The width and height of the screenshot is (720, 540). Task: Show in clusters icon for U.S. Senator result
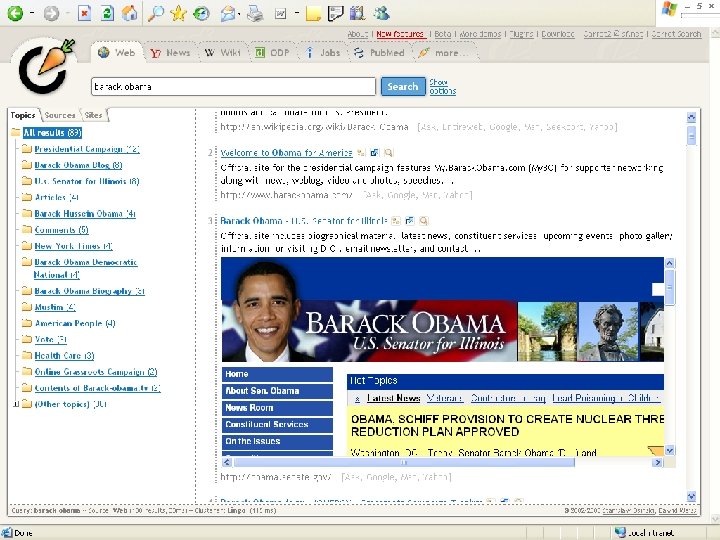(396, 221)
